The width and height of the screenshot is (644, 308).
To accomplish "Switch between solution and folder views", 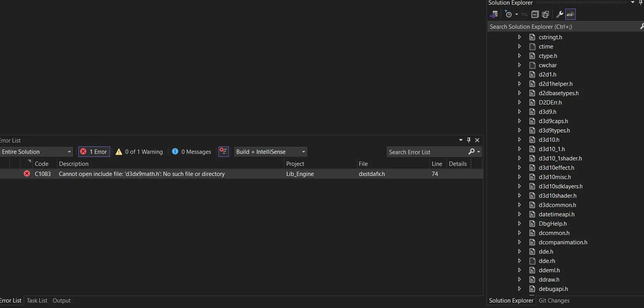I will 494,14.
